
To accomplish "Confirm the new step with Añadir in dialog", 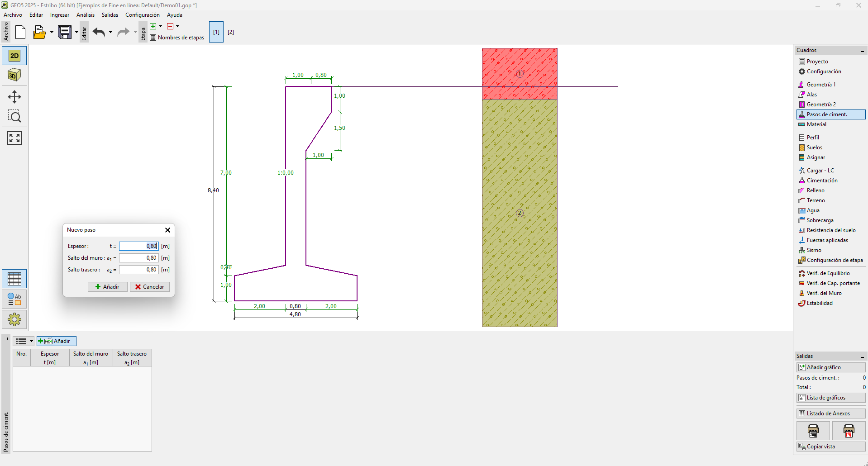I will [107, 287].
